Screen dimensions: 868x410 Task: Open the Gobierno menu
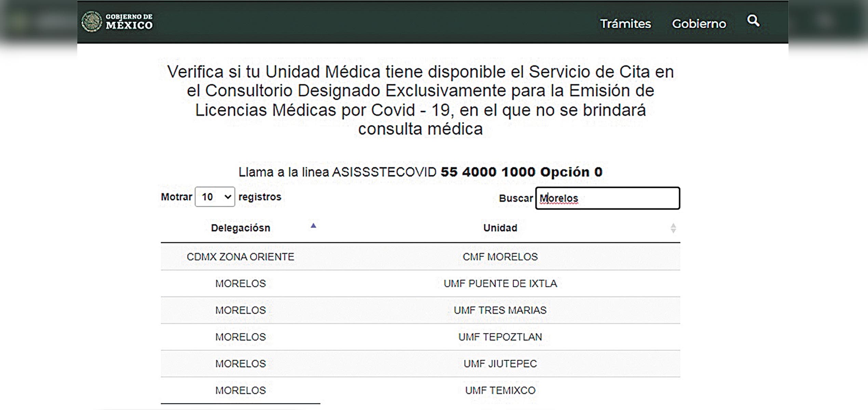[699, 24]
